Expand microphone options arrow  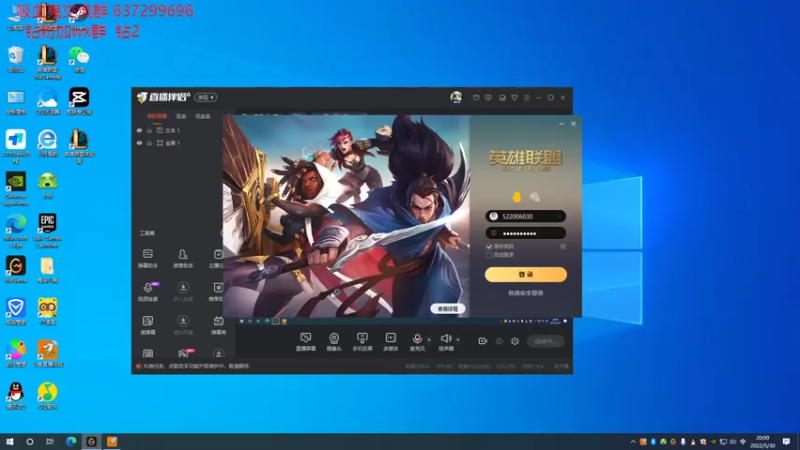point(429,339)
